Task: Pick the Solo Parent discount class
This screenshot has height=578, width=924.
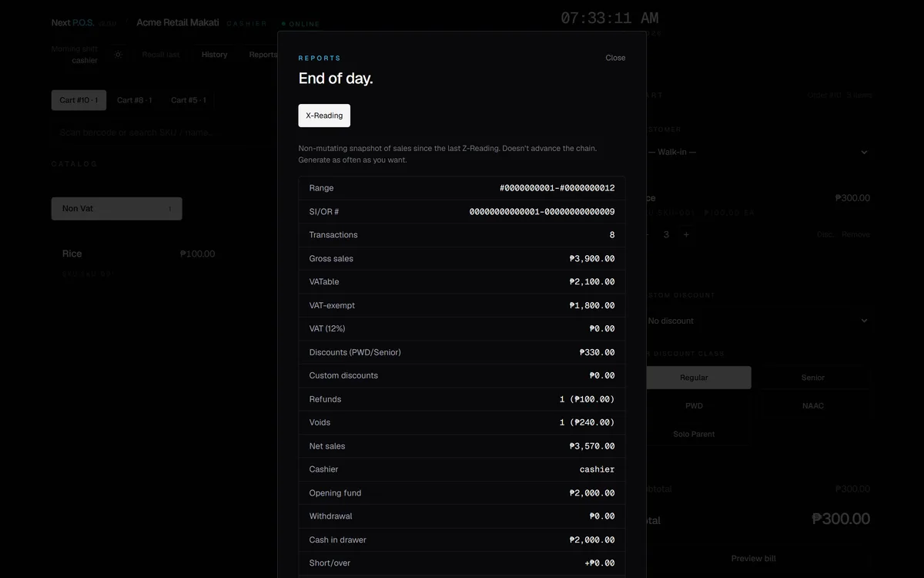Action: [694, 434]
